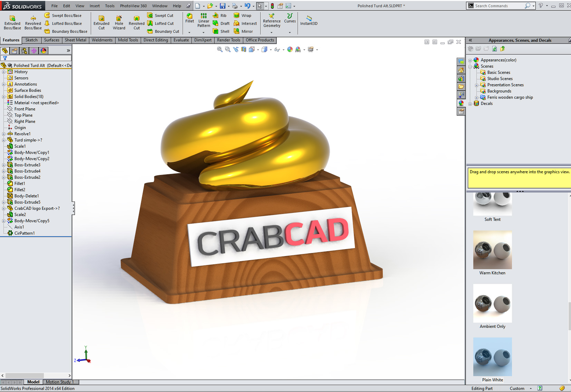Select the Basic Scenes folder

pyautogui.click(x=499, y=72)
